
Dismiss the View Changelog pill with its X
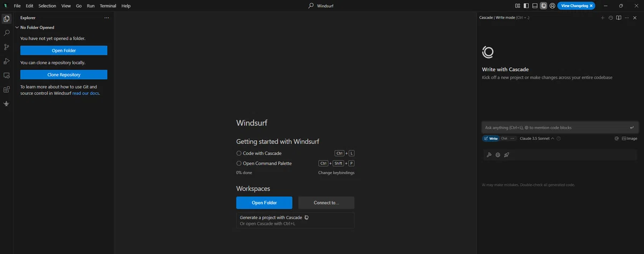tap(591, 5)
